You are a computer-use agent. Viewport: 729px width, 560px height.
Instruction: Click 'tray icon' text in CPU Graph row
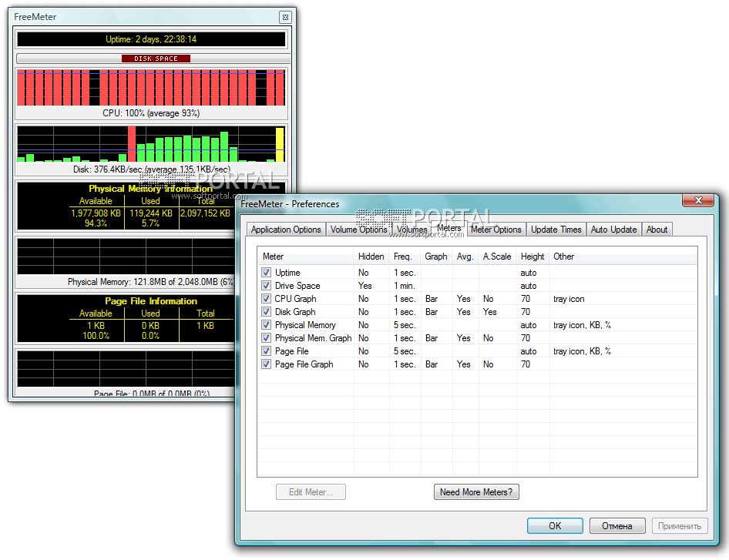pos(569,299)
